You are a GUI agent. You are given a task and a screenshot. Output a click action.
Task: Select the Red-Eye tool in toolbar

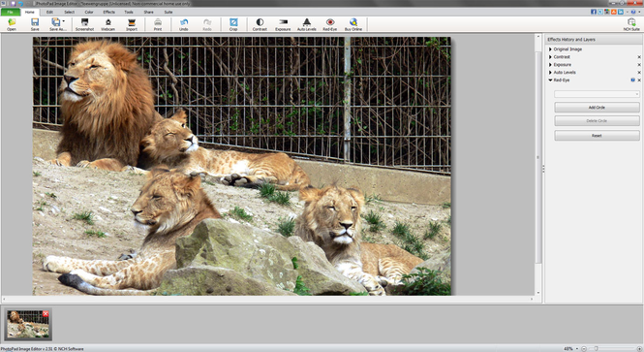[x=330, y=24]
